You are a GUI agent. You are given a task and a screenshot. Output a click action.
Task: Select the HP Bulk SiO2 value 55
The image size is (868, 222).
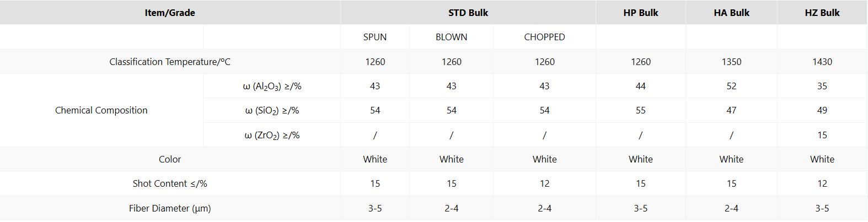640,110
